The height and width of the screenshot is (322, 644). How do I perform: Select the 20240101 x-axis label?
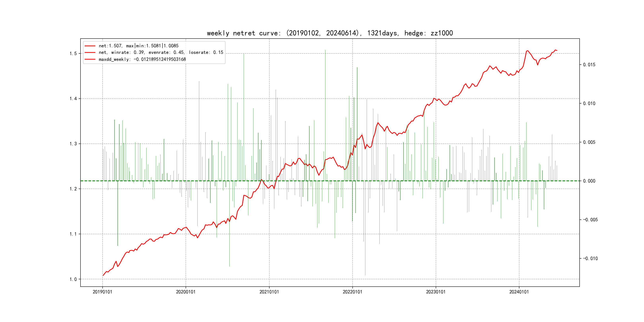(x=519, y=292)
